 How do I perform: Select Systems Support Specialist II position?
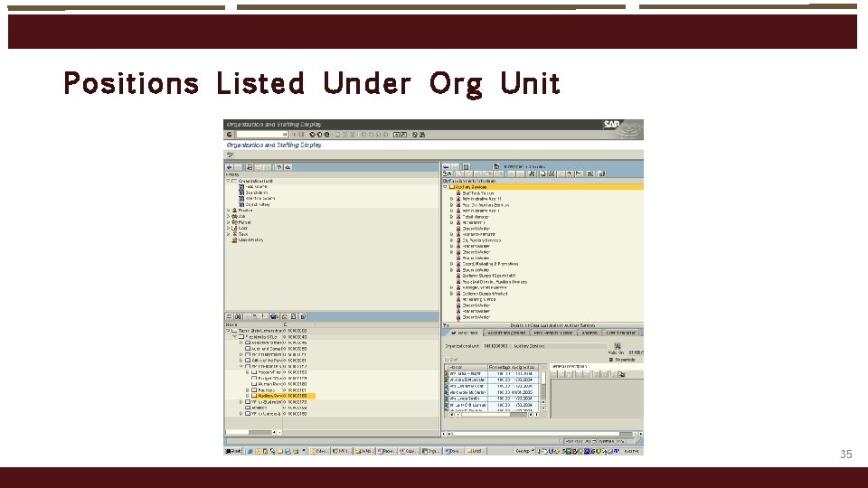click(x=489, y=276)
